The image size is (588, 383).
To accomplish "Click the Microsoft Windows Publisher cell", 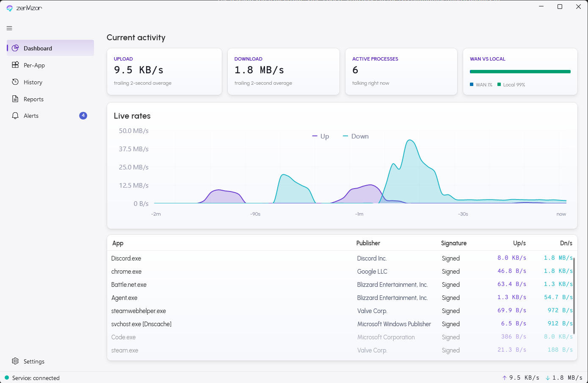I will (394, 324).
